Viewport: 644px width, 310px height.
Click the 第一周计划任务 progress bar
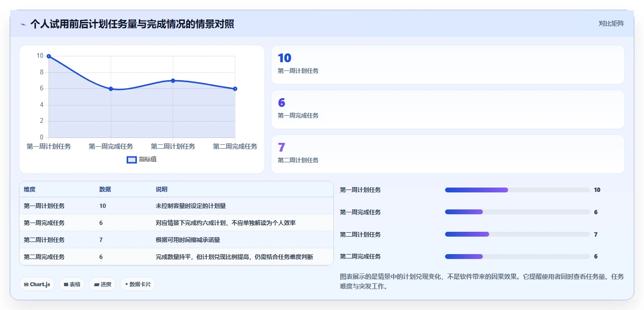(517, 190)
